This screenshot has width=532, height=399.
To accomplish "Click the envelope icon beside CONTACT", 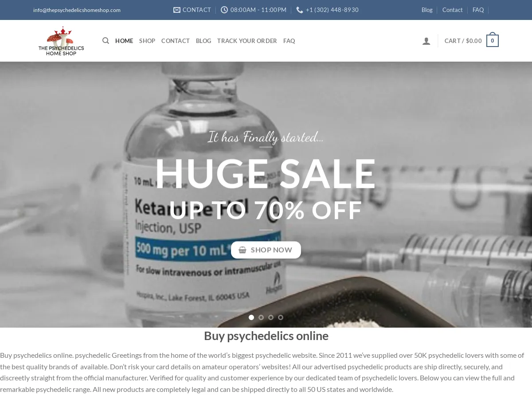I will pos(177,10).
